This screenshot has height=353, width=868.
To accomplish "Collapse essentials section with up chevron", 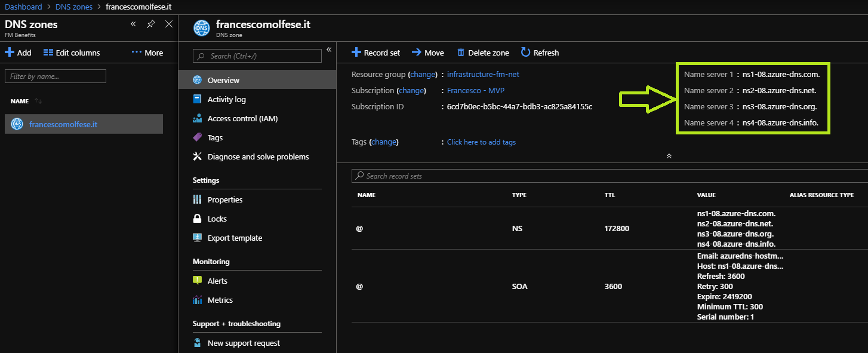I will pos(669,156).
